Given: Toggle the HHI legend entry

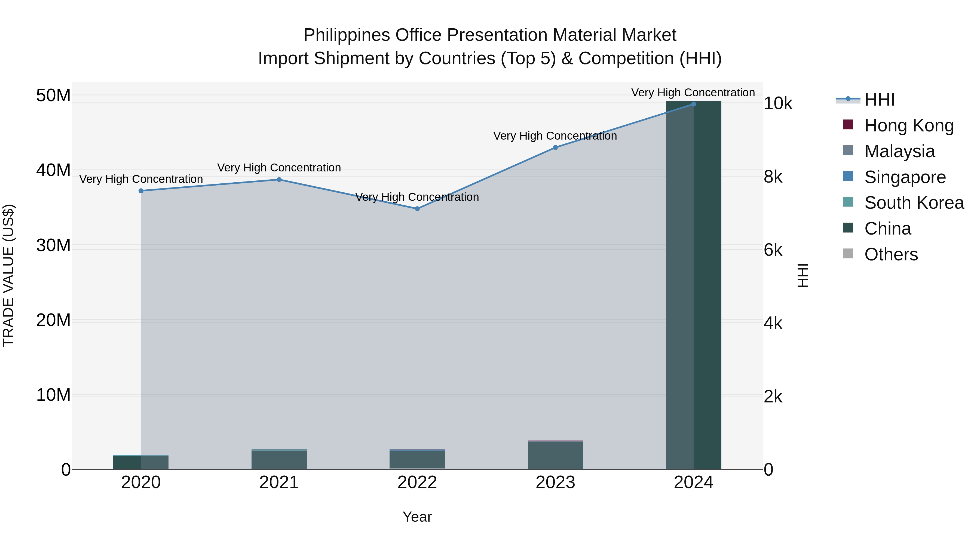Looking at the screenshot, I should pos(865,100).
